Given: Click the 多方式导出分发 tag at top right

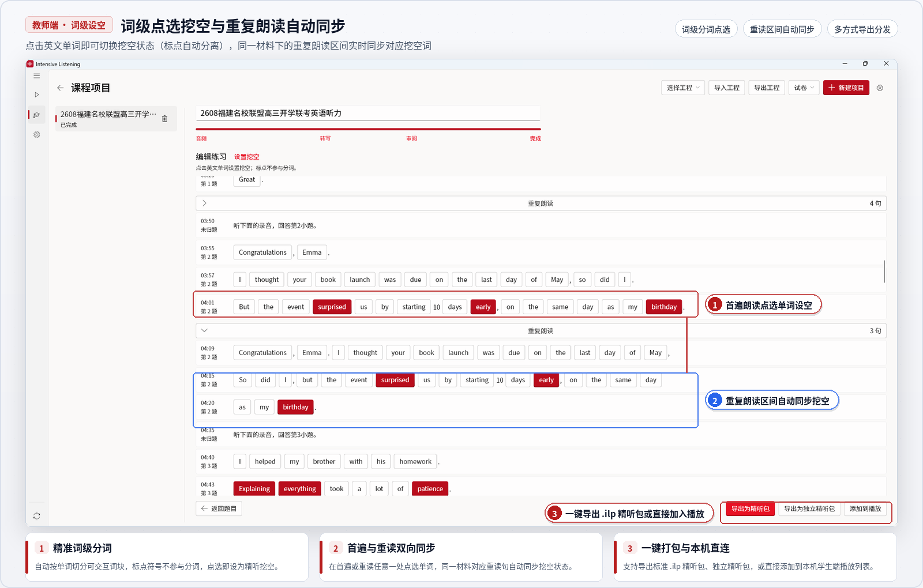Looking at the screenshot, I should coord(862,29).
